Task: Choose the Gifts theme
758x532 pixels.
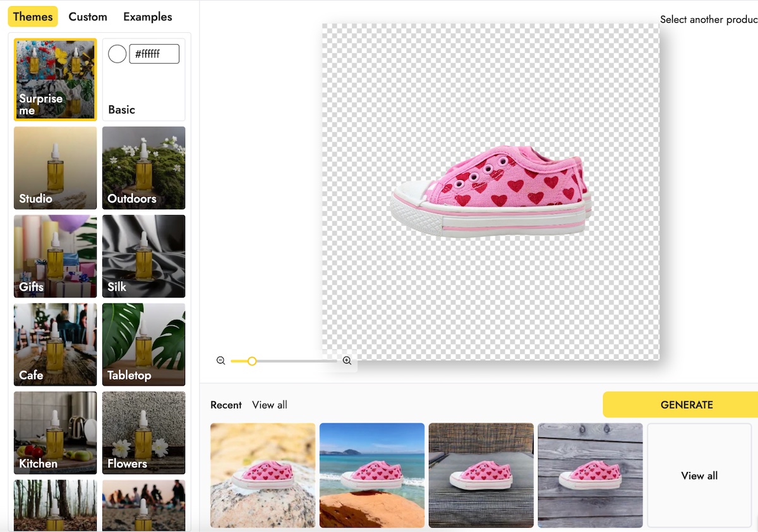Action: coord(56,256)
